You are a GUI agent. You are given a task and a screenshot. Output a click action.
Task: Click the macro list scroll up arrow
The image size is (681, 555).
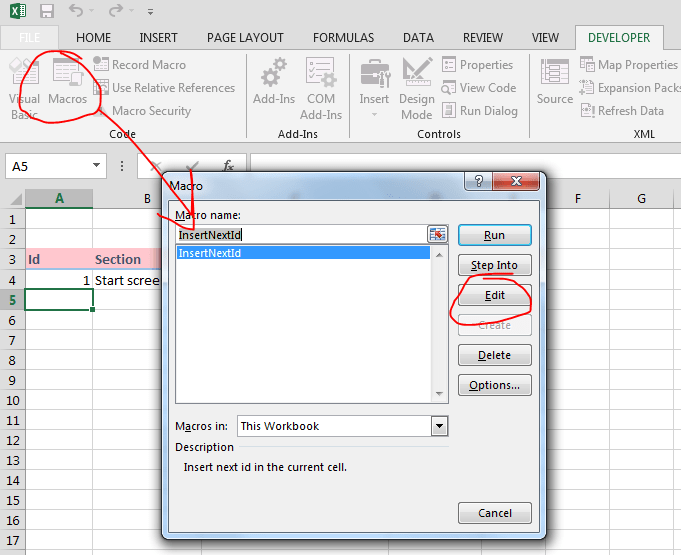(439, 255)
